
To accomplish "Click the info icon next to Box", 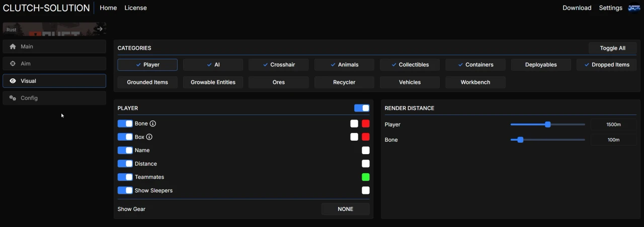I will [x=149, y=137].
